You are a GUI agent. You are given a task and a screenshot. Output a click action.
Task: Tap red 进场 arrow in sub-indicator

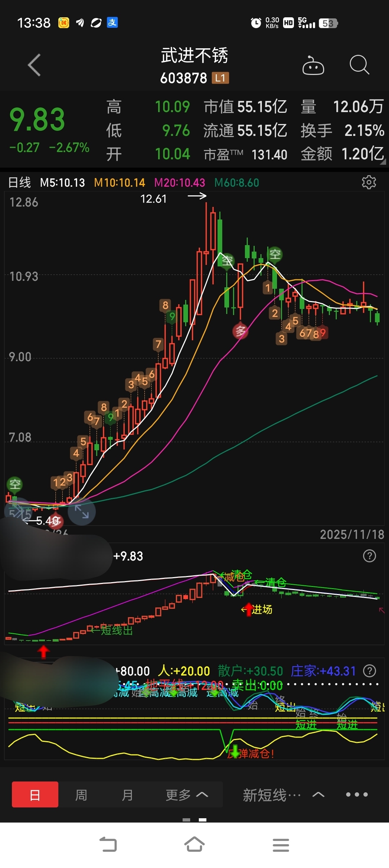(x=249, y=609)
